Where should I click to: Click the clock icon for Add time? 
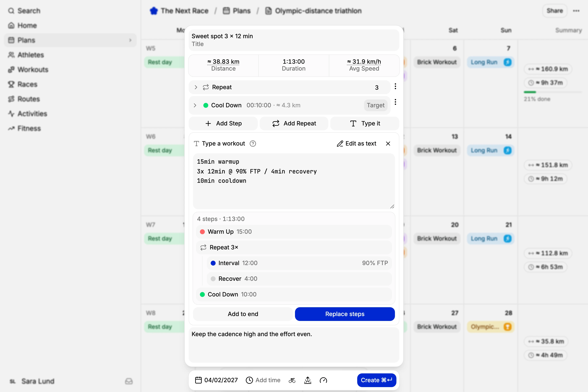(x=249, y=380)
